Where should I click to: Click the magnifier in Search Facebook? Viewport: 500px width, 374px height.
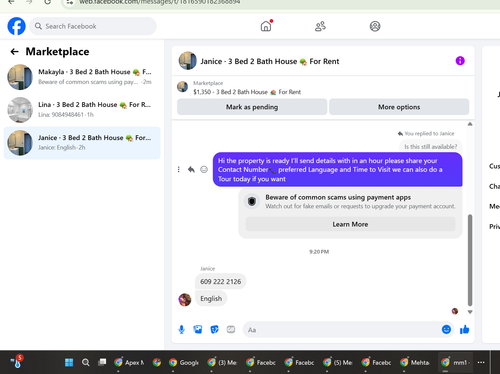click(x=38, y=26)
